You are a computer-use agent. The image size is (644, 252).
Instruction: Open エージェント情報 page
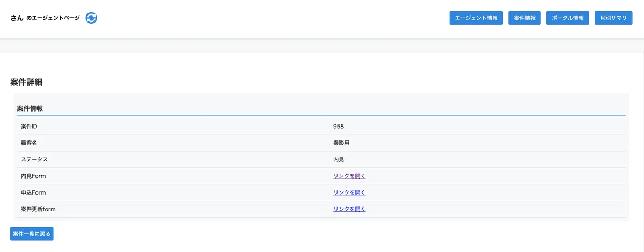tap(476, 18)
